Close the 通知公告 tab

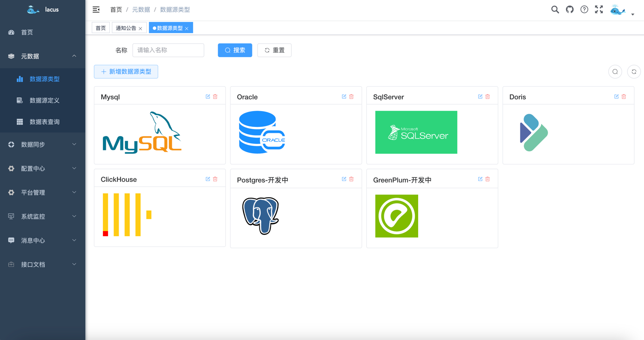point(141,28)
